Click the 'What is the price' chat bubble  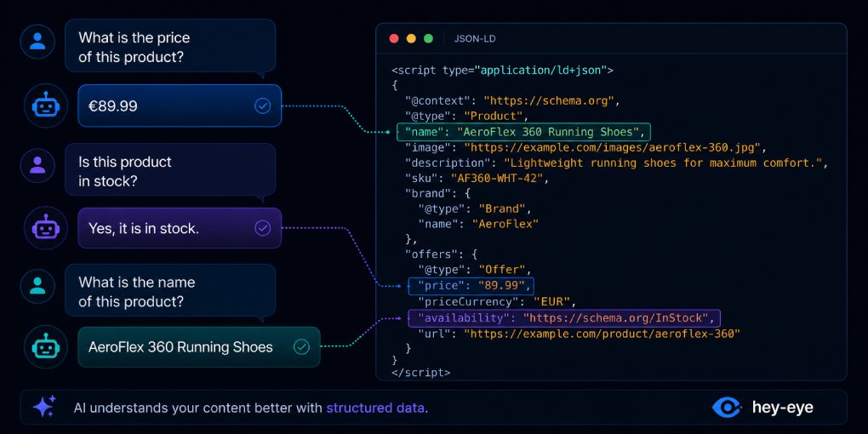[170, 47]
